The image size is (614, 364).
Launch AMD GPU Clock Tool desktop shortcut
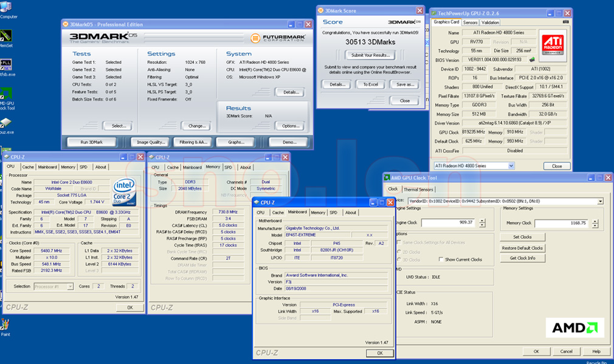(6, 94)
